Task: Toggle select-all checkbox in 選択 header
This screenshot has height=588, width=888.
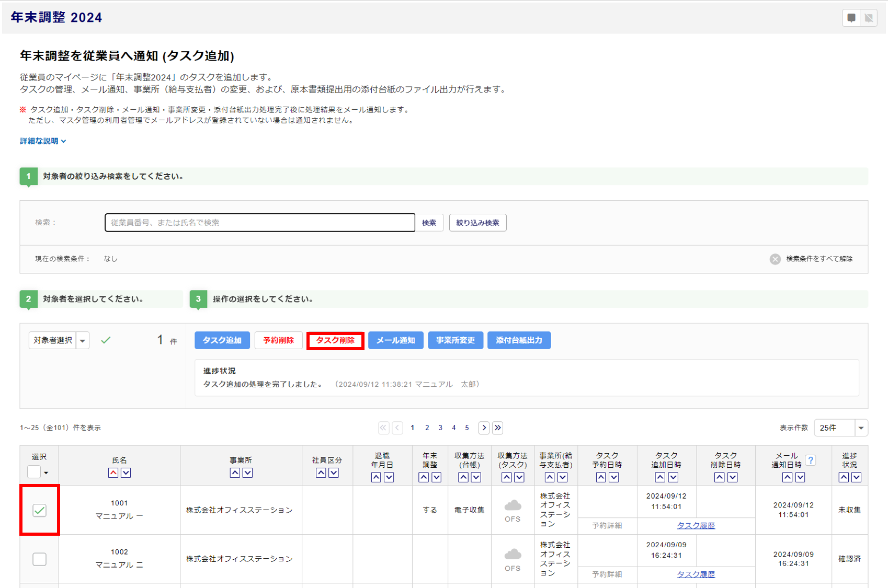Action: 34,472
